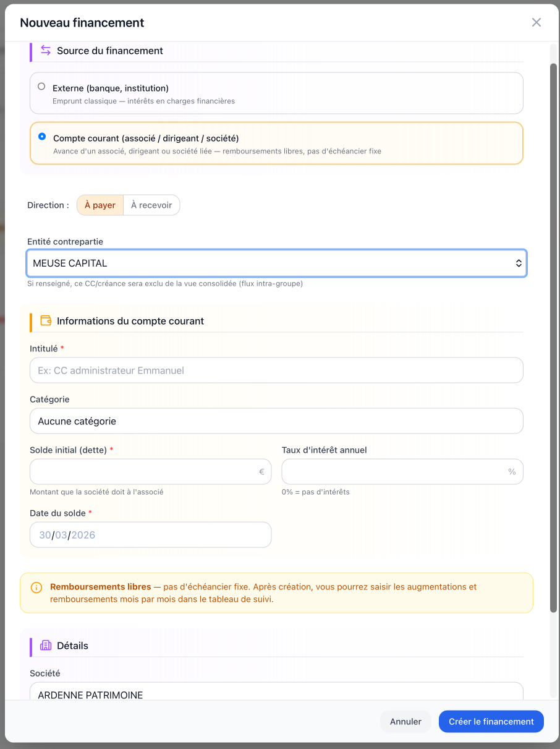The width and height of the screenshot is (560, 749).
Task: Switch direction to À recevoir
Action: click(x=151, y=205)
